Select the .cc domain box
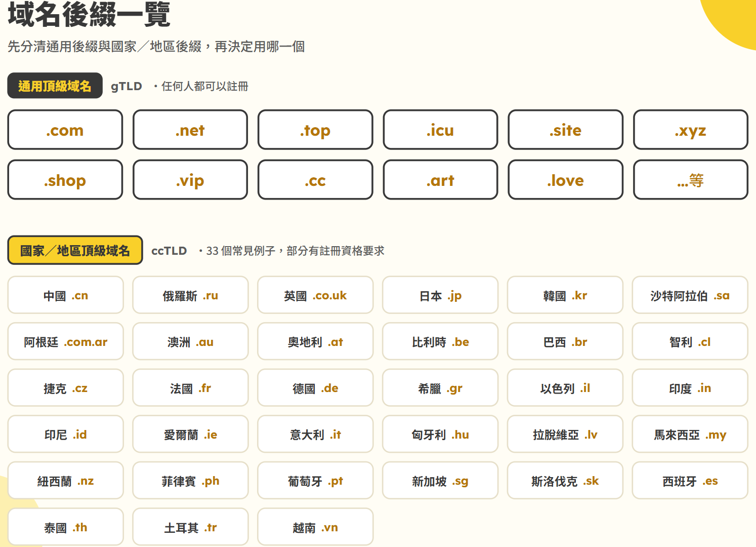 315,180
